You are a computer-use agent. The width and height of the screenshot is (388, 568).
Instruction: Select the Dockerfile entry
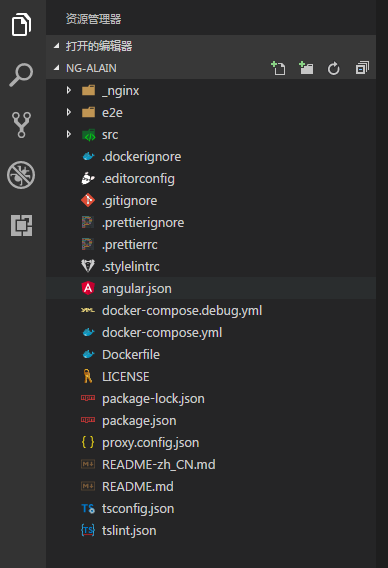tap(211, 354)
